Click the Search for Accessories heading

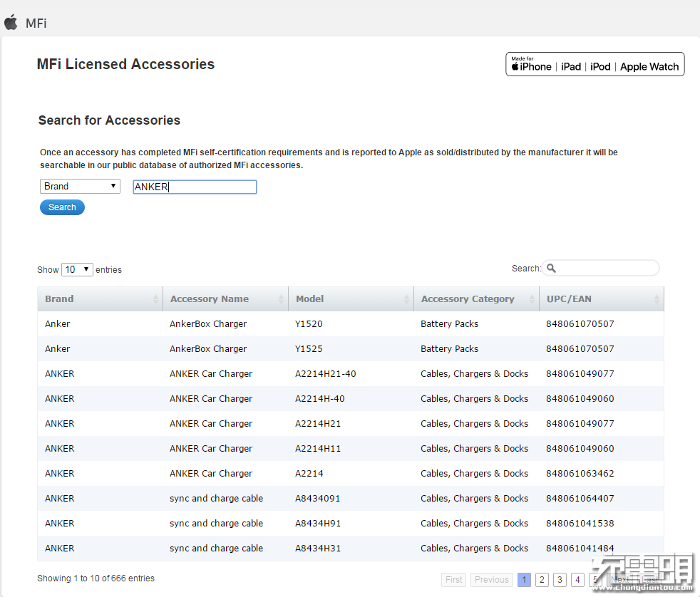tap(109, 120)
